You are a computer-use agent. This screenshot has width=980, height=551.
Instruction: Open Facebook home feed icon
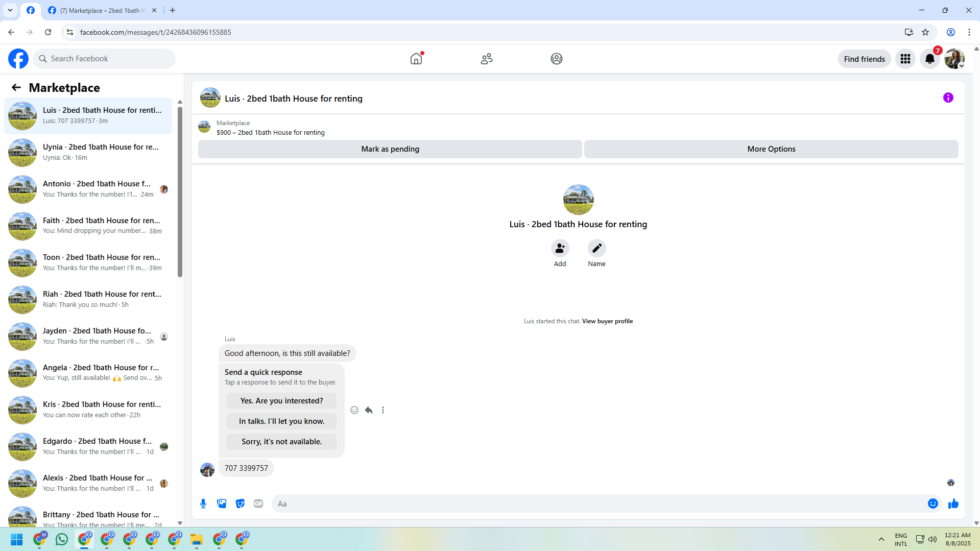[416, 59]
